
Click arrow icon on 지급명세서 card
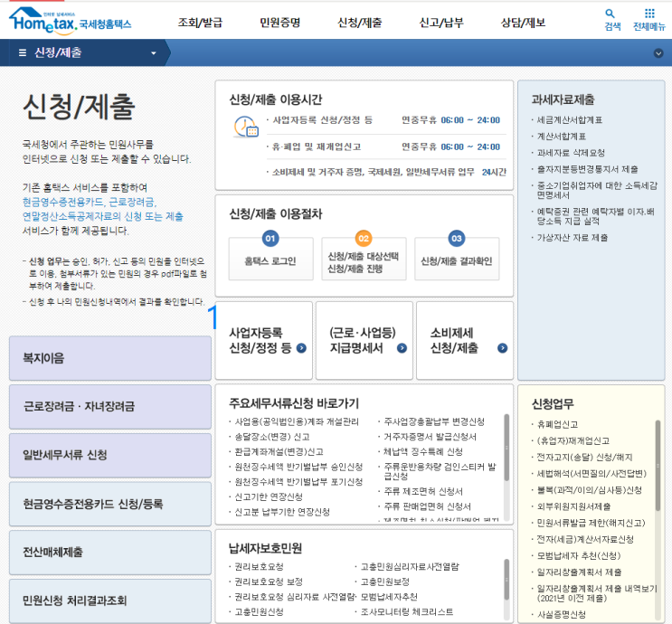tap(402, 348)
